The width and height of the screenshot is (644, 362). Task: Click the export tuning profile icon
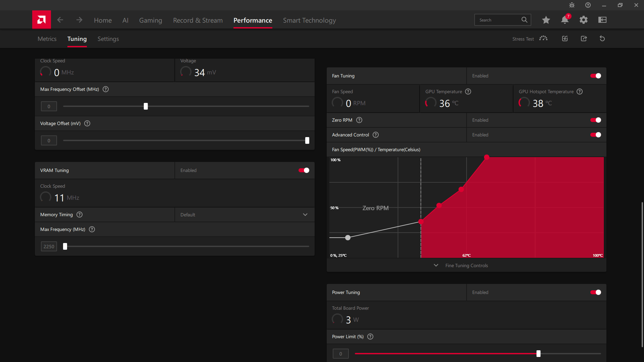[x=584, y=39]
